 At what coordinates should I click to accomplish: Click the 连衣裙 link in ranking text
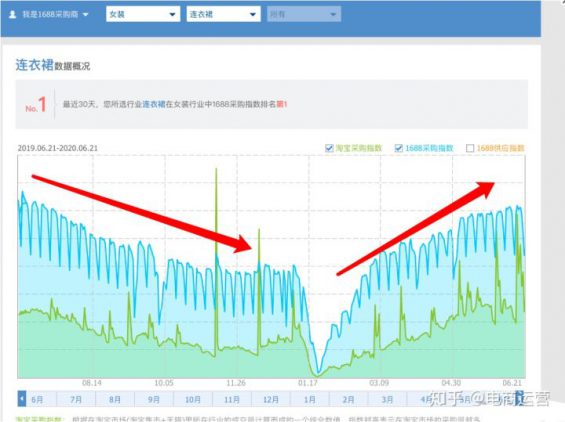(154, 104)
